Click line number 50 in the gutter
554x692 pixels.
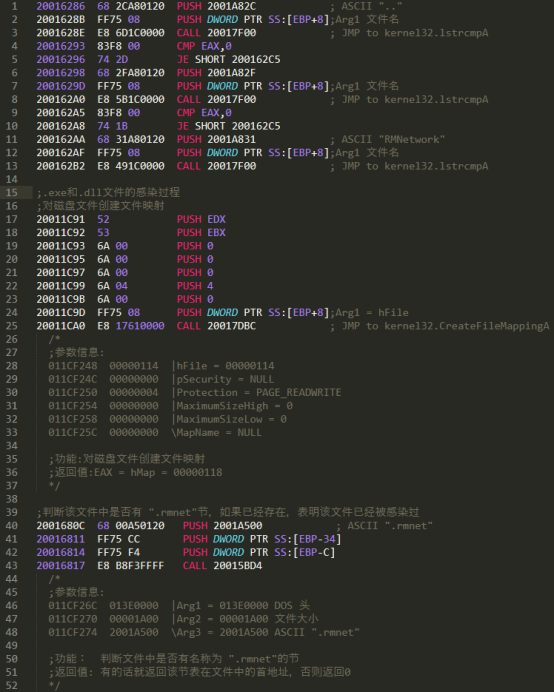click(x=12, y=658)
